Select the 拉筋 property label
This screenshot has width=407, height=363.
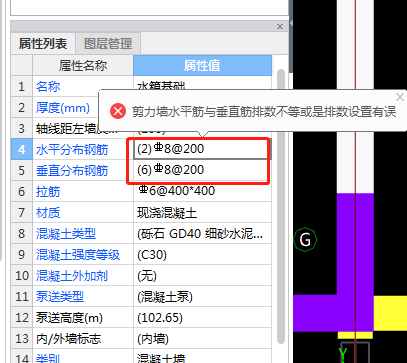[48, 192]
